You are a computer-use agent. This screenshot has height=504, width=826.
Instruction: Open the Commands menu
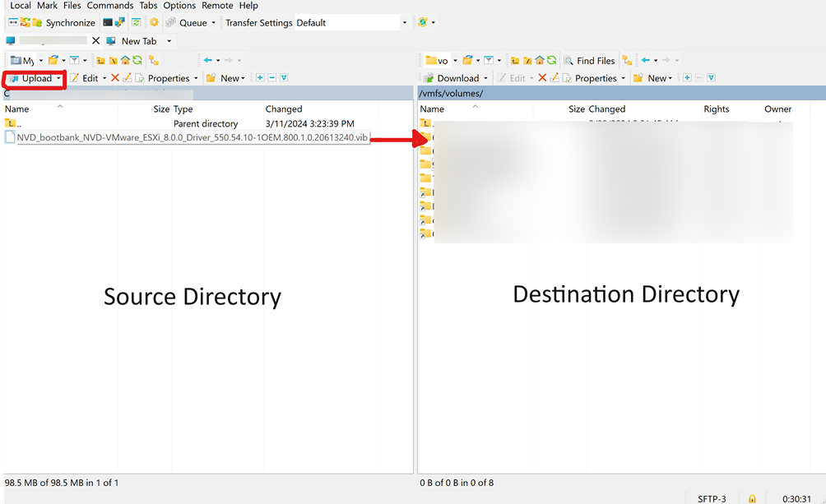(110, 6)
